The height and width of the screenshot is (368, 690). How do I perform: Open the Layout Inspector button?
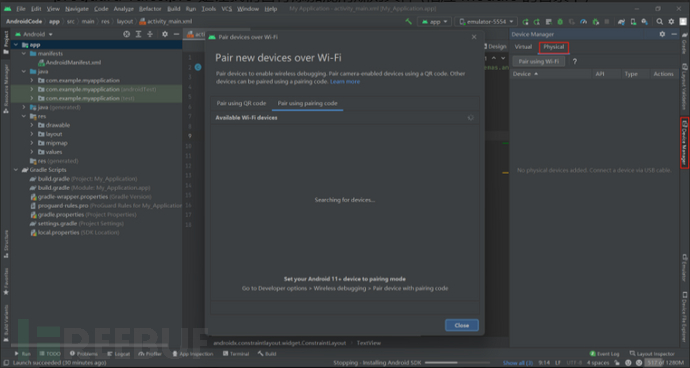click(652, 354)
